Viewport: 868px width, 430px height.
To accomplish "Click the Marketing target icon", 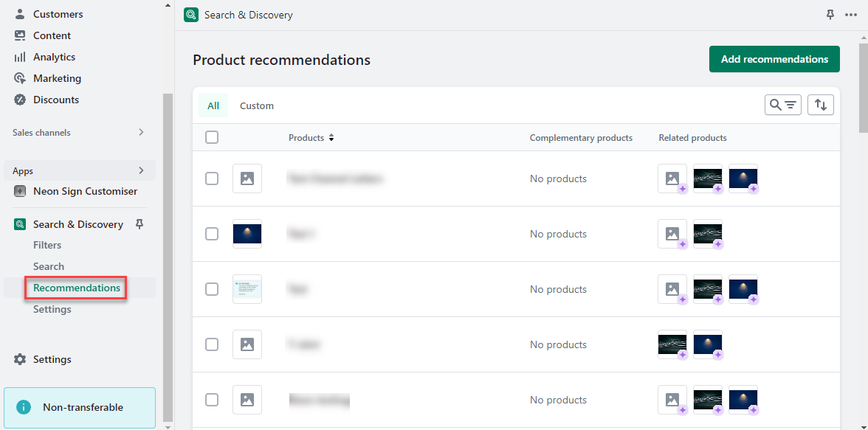I will point(20,78).
